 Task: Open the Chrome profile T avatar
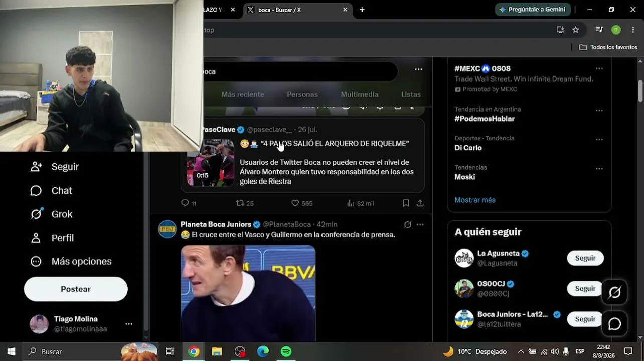pos(616,30)
